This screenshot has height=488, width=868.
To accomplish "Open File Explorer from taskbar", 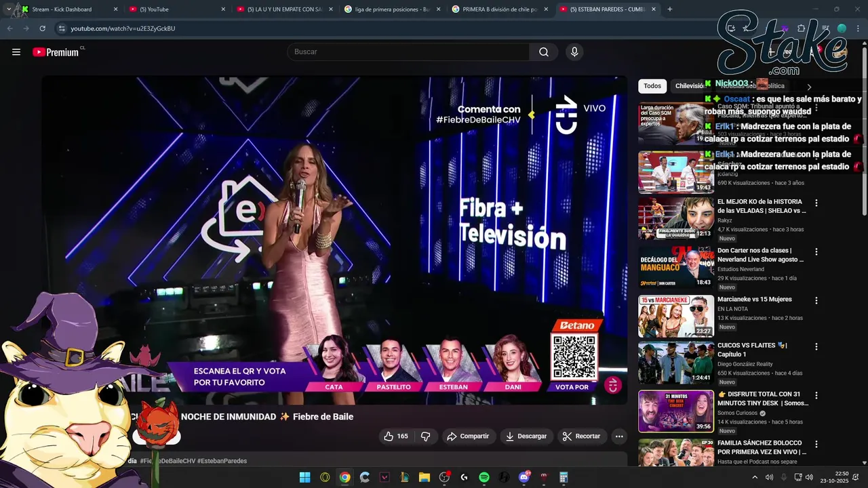I will point(425,477).
